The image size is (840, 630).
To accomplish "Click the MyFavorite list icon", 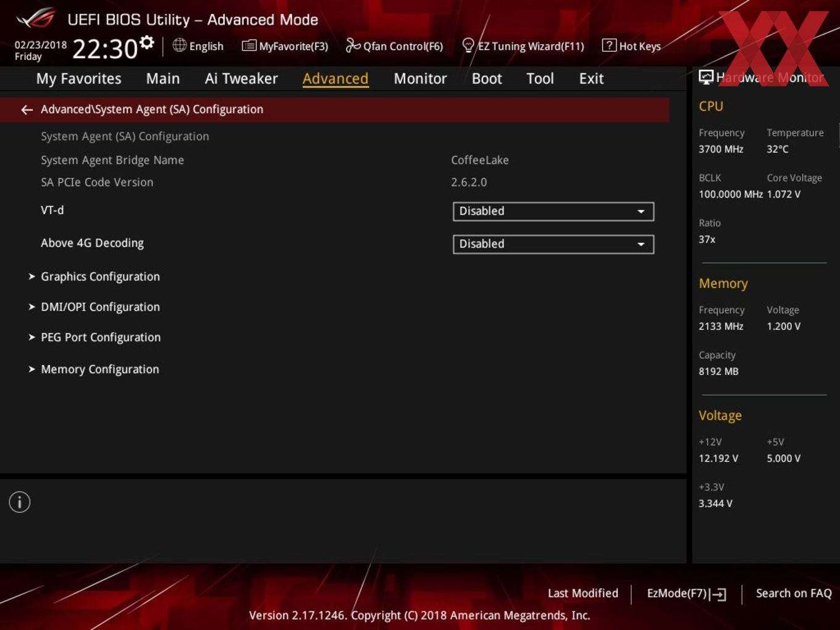I will click(249, 46).
